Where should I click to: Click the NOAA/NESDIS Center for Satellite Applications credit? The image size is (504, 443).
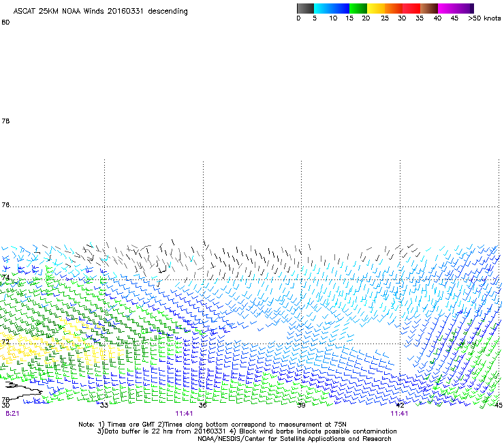click(x=294, y=439)
